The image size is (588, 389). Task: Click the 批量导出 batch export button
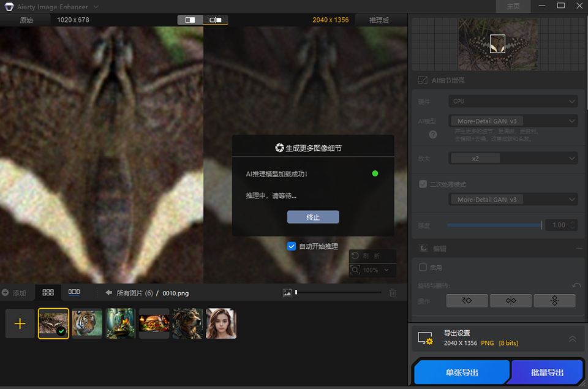pos(547,372)
